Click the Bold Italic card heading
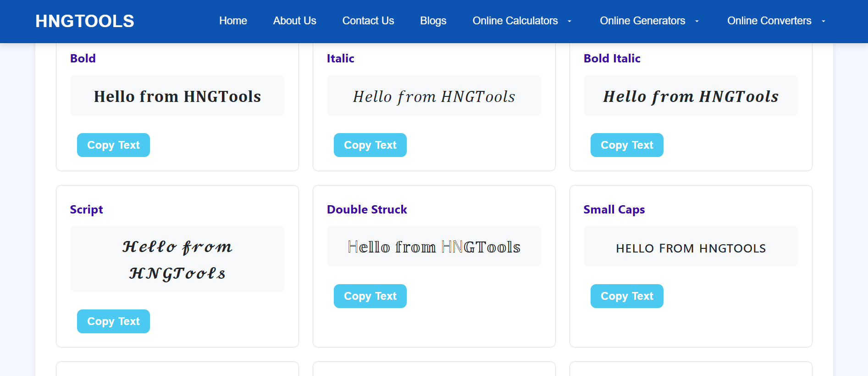The image size is (868, 376). (612, 58)
